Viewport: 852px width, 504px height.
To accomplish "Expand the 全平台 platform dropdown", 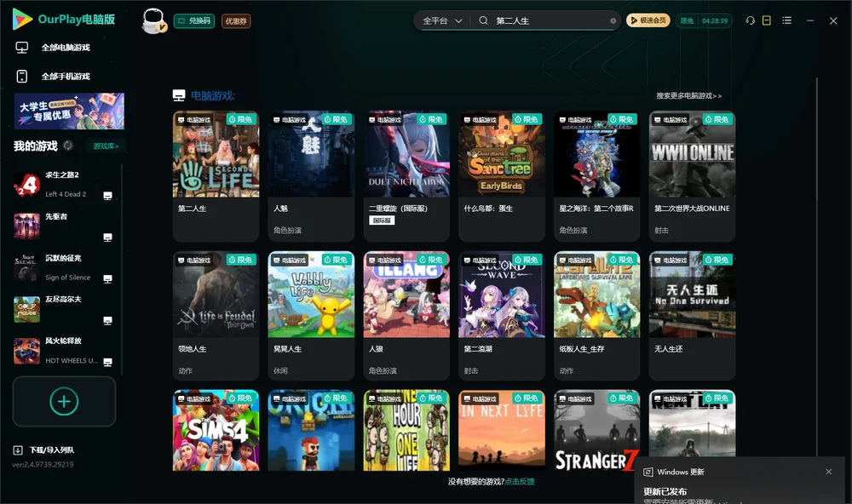I will pyautogui.click(x=442, y=20).
